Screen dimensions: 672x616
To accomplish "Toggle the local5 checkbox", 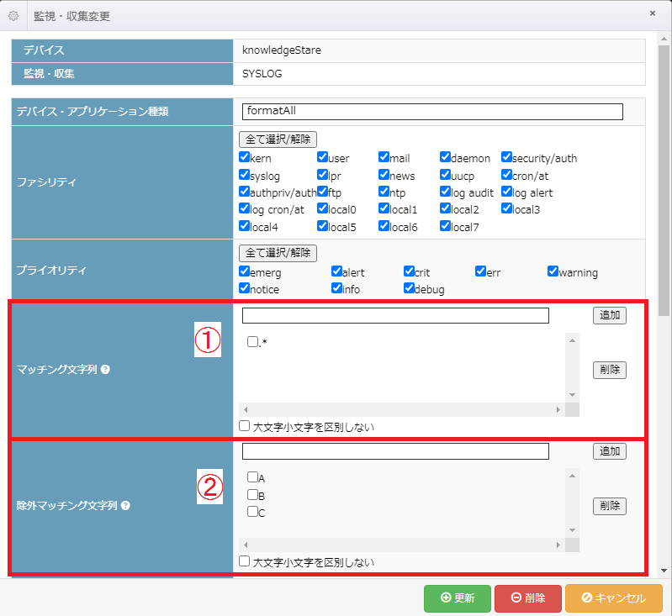I will click(x=323, y=225).
